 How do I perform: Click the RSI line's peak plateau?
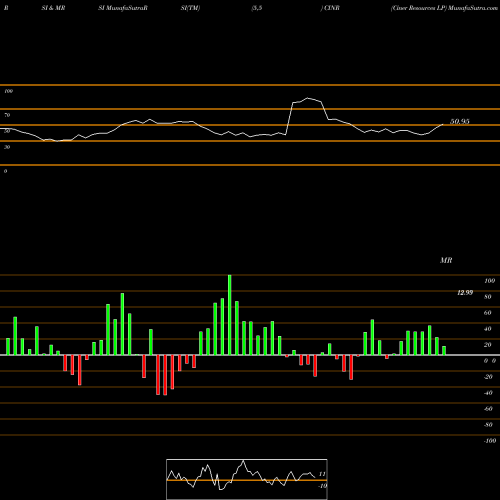[x=307, y=100]
